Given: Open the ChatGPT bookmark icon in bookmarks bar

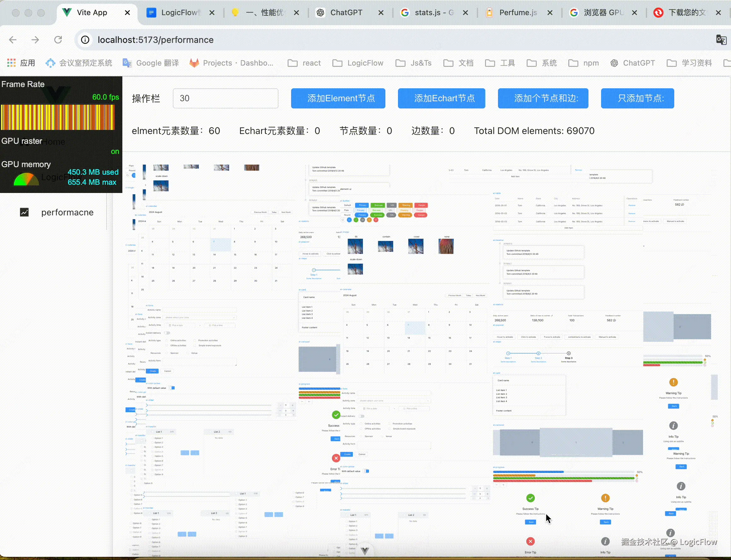Looking at the screenshot, I should [x=614, y=63].
